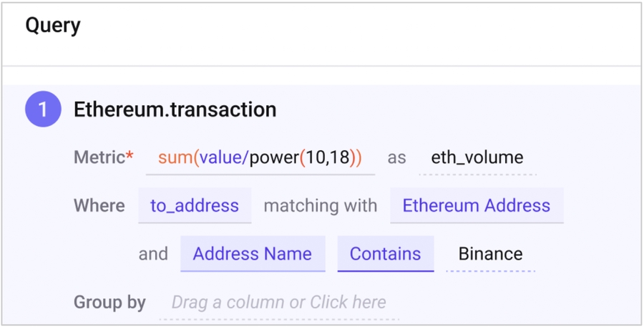Select the Ethereum.transaction table name

click(175, 109)
